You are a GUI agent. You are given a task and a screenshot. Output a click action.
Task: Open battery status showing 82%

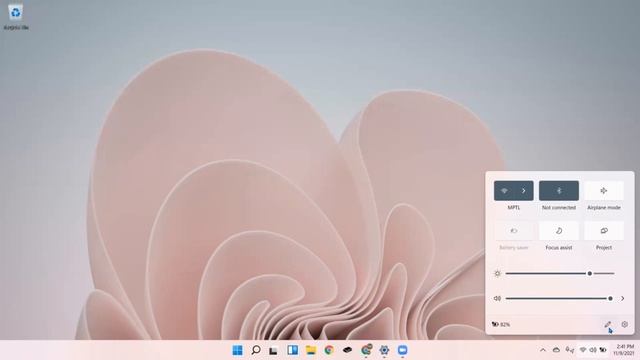click(x=501, y=324)
